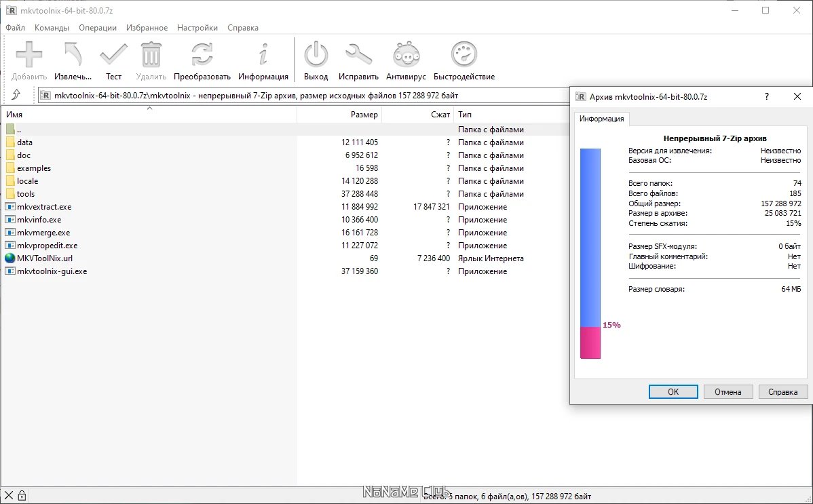This screenshot has height=504, width=813.
Task: Open the Быстродействие benchmark gauge icon
Action: [x=464, y=55]
